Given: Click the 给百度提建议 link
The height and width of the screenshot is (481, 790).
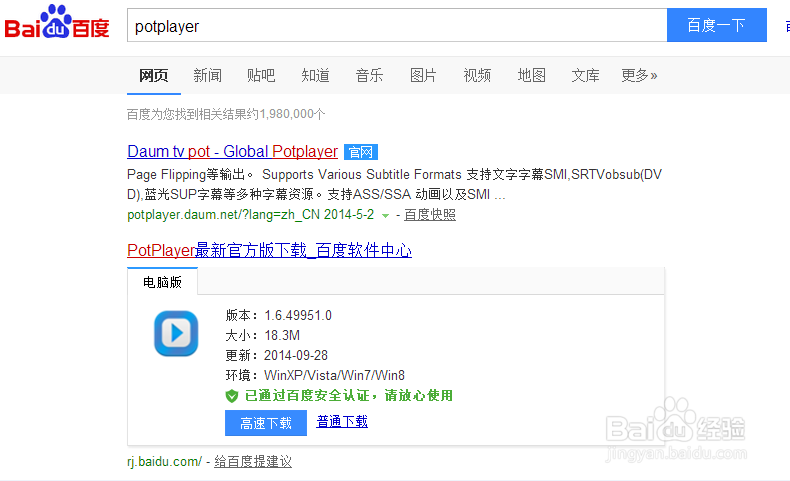Looking at the screenshot, I should (253, 461).
